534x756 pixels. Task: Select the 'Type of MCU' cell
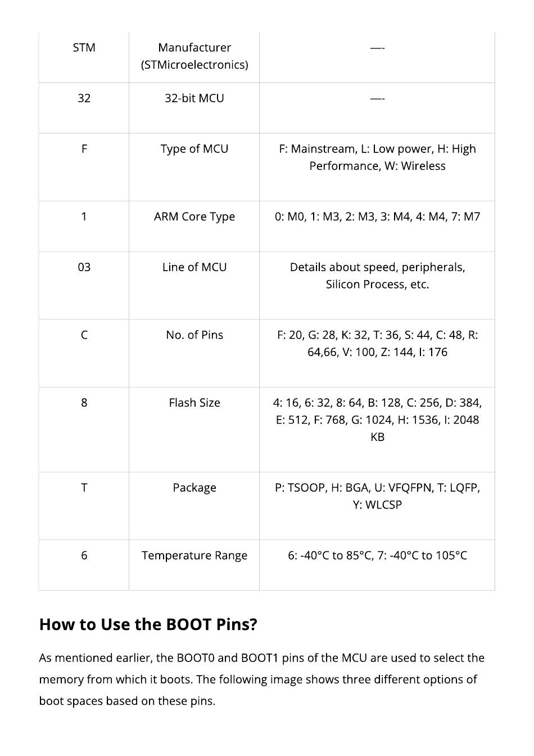[194, 149]
